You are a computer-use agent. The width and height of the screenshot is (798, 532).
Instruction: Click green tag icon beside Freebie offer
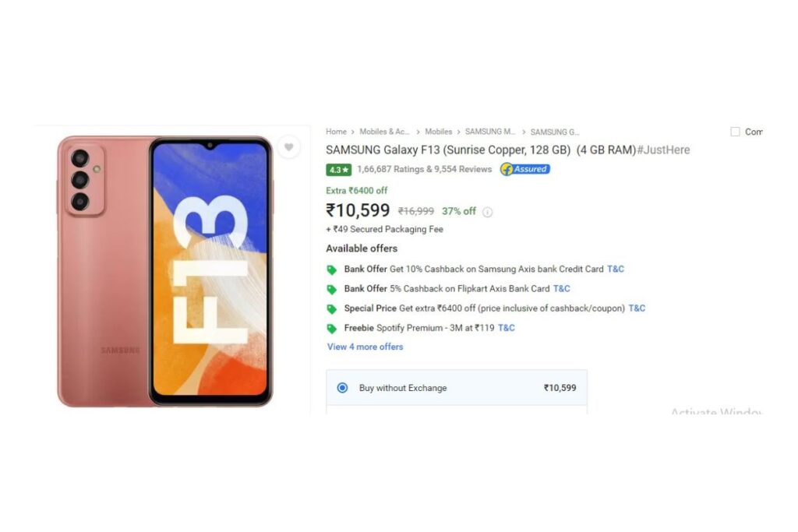332,329
